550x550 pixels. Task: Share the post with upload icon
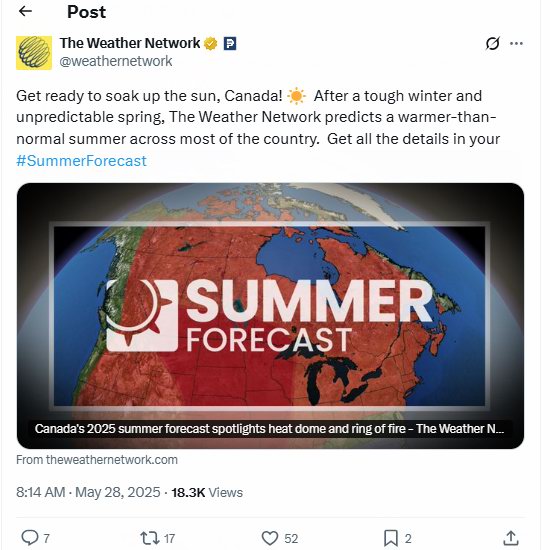(x=511, y=538)
